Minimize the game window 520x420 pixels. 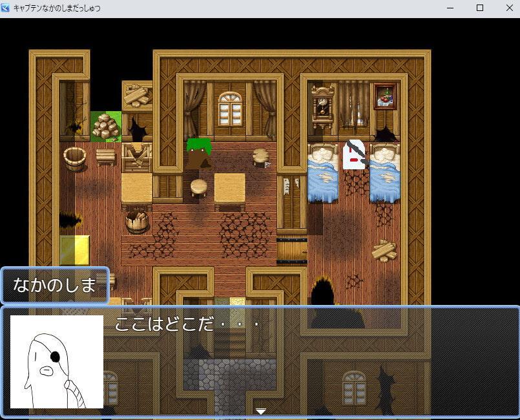click(450, 8)
